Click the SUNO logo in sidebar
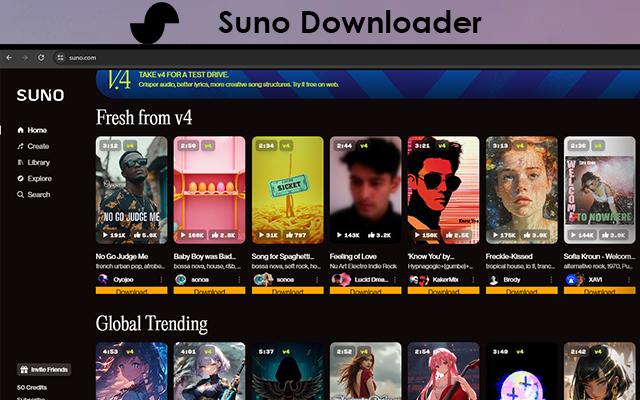Viewport: 640px width, 400px height. [40, 95]
